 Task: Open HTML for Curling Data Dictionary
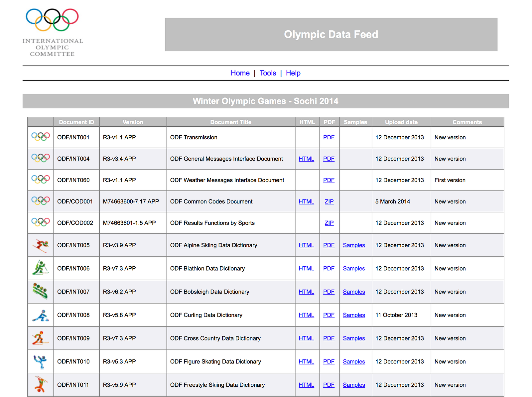pos(306,315)
